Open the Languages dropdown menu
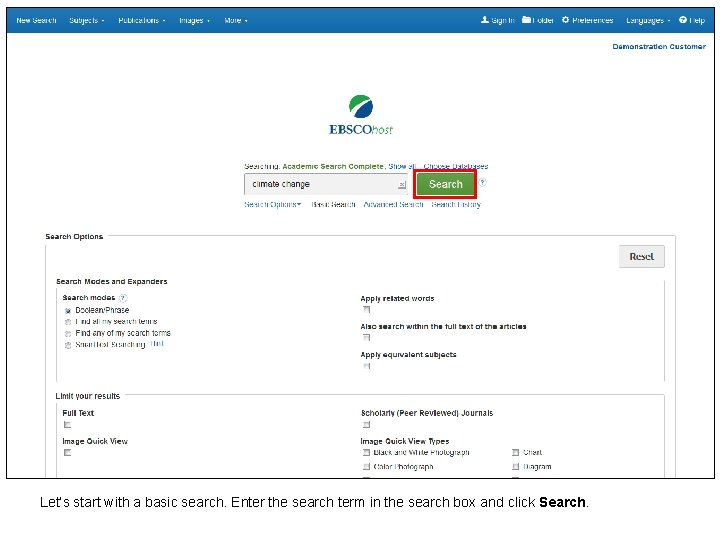 point(648,20)
